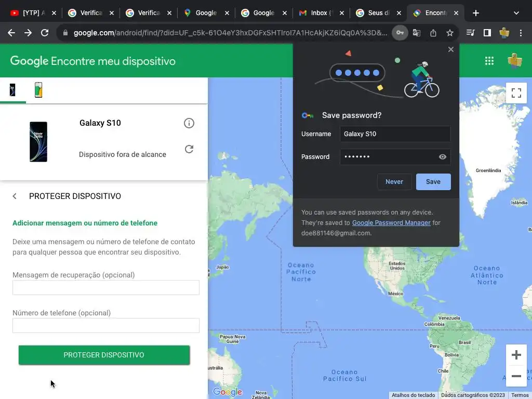The height and width of the screenshot is (399, 532).
Task: Go forward in browser history
Action: pos(28,33)
